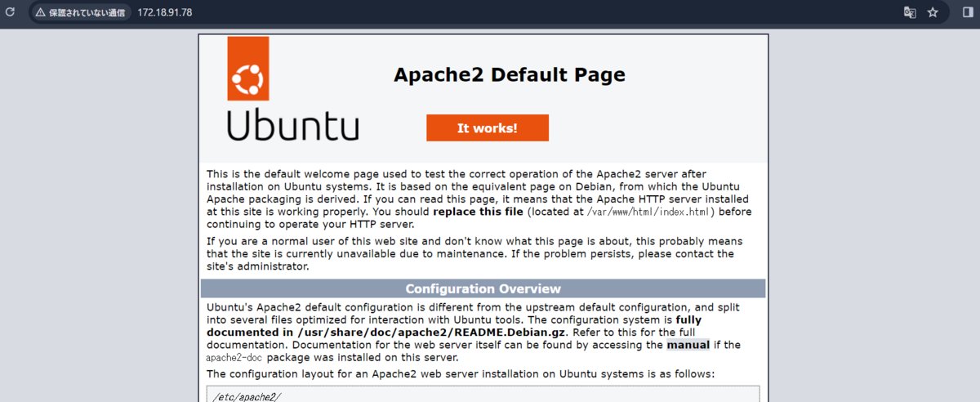The image size is (980, 402).
Task: Click the address bar showing 172.18.91.78
Action: pyautogui.click(x=490, y=13)
